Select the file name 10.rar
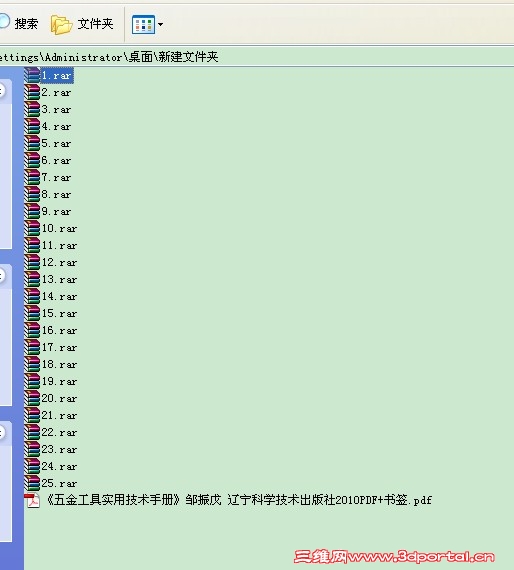 (59, 229)
